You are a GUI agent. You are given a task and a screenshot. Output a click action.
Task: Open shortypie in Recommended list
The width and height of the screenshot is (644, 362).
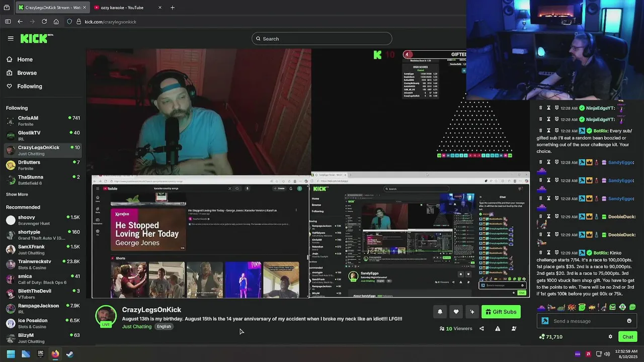point(43,235)
